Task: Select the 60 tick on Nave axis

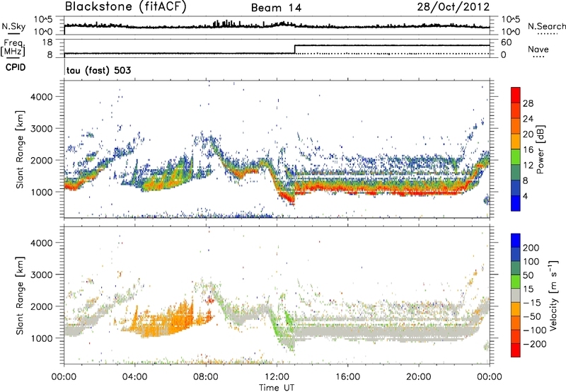Action: click(507, 42)
